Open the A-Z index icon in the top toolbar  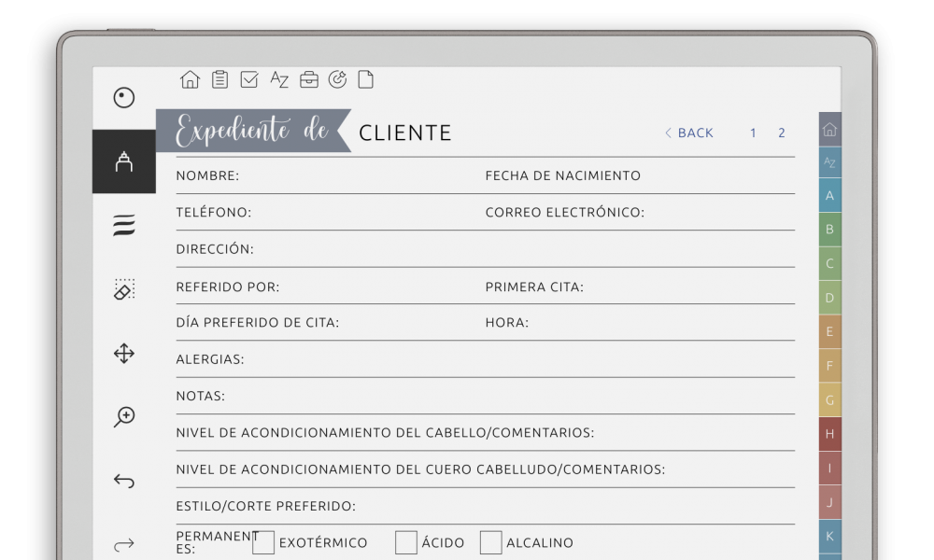coord(278,79)
